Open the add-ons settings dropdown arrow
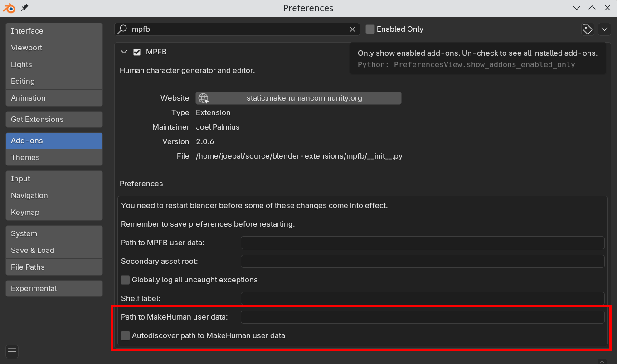The width and height of the screenshot is (617, 364). (604, 29)
